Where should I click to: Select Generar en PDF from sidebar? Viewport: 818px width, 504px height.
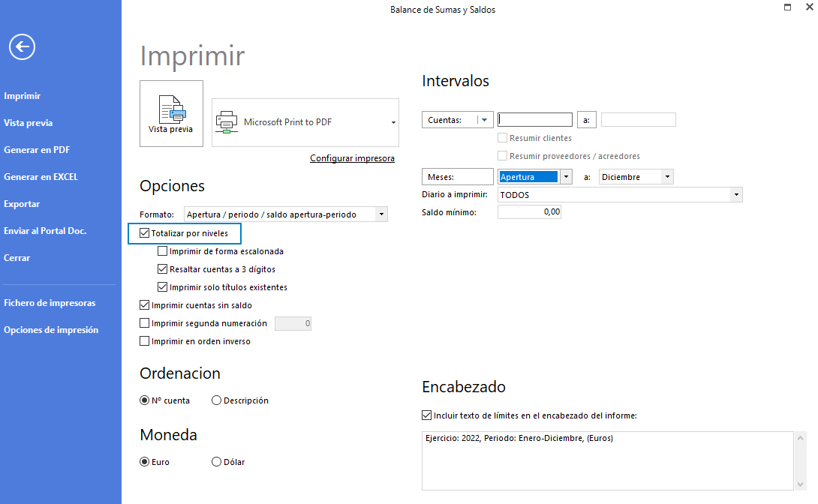click(37, 150)
